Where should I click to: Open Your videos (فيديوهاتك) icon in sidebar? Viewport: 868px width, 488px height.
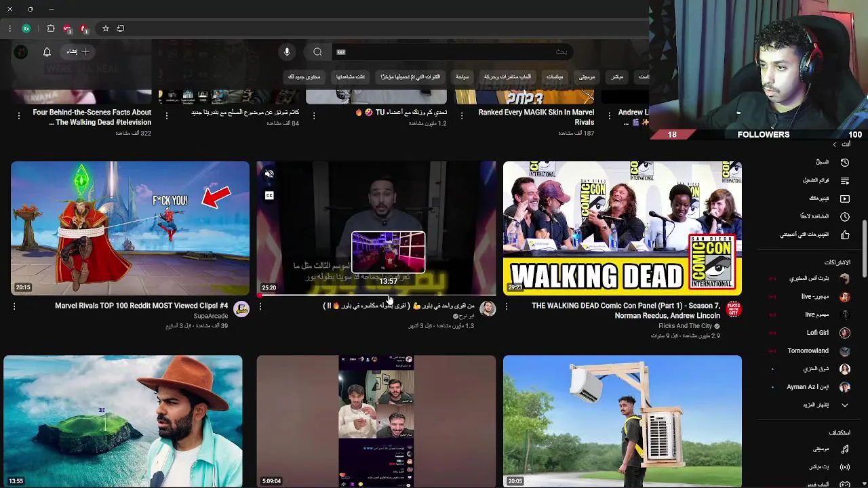[x=844, y=199]
